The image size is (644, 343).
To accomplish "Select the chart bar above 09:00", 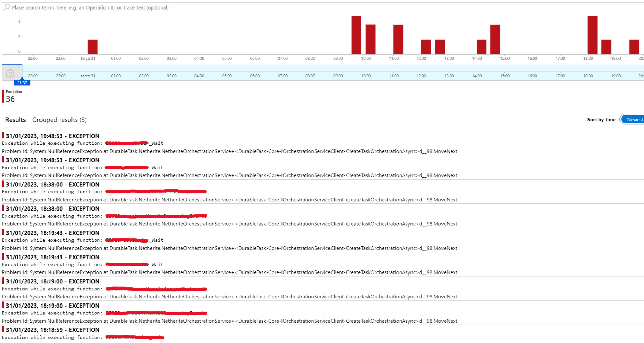I will coord(356,34).
